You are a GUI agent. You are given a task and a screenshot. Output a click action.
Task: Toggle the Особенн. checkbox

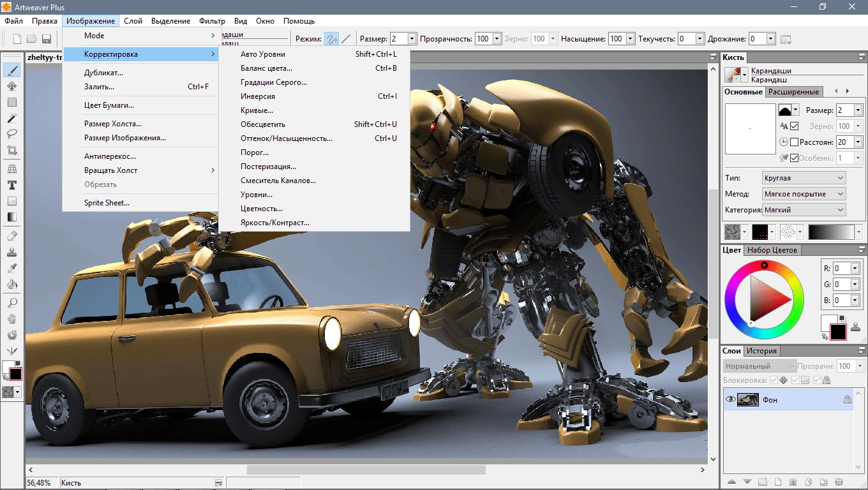pos(794,158)
